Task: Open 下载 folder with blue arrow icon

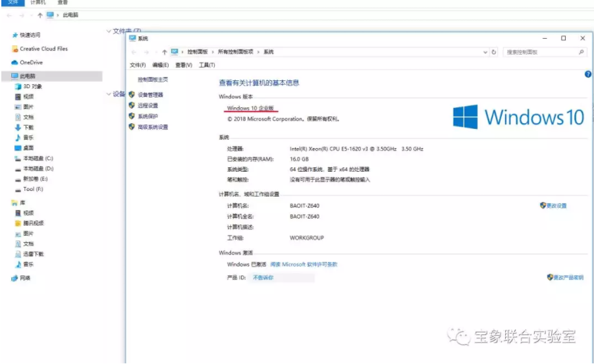Action: (28, 127)
